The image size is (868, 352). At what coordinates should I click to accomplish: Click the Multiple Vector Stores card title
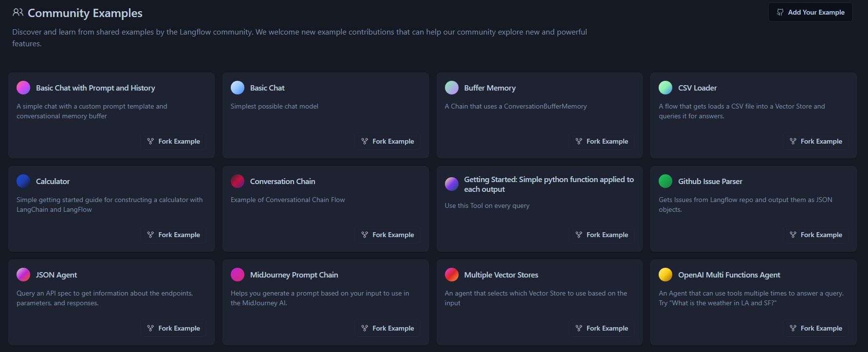pyautogui.click(x=501, y=275)
